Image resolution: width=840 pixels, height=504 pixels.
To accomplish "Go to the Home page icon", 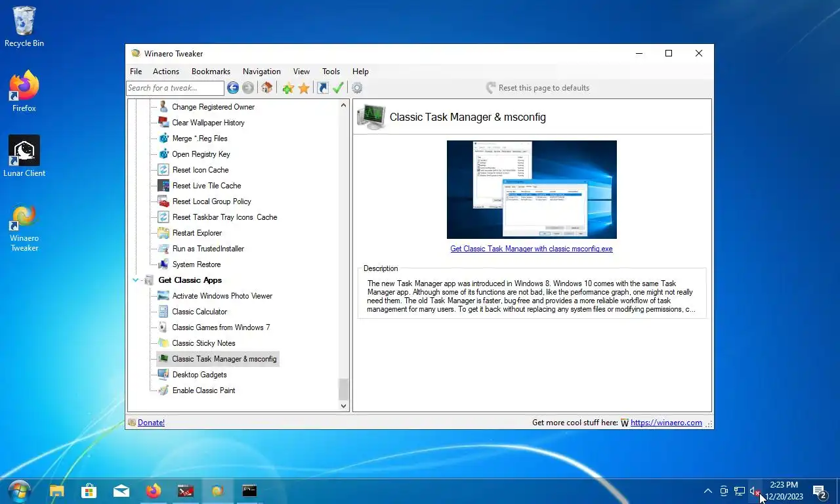I will [x=266, y=88].
